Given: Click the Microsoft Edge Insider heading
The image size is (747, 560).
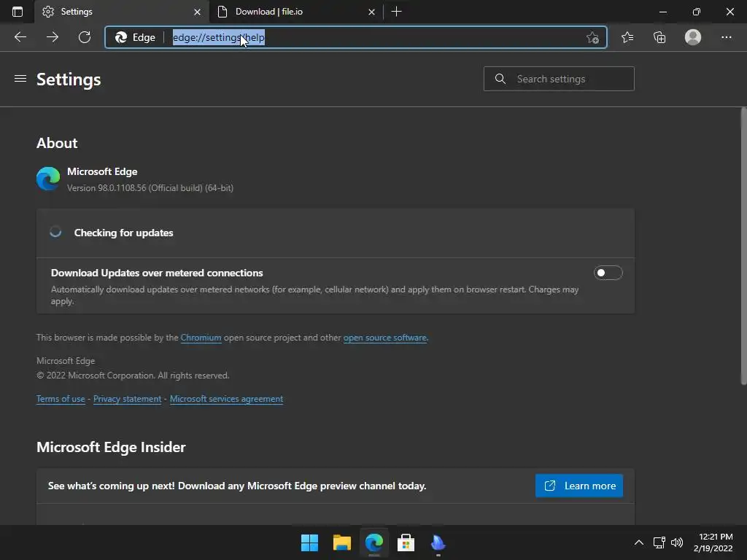Looking at the screenshot, I should tap(111, 447).
